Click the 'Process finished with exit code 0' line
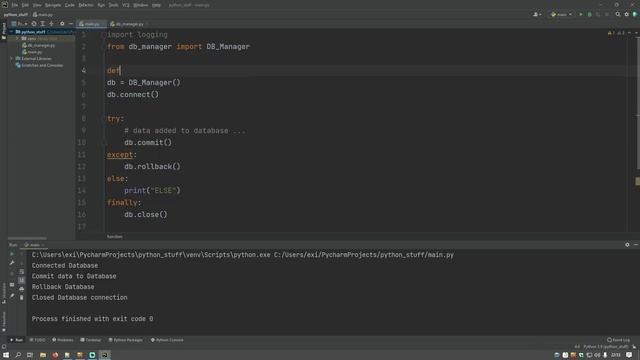640x360 pixels. (x=92, y=319)
